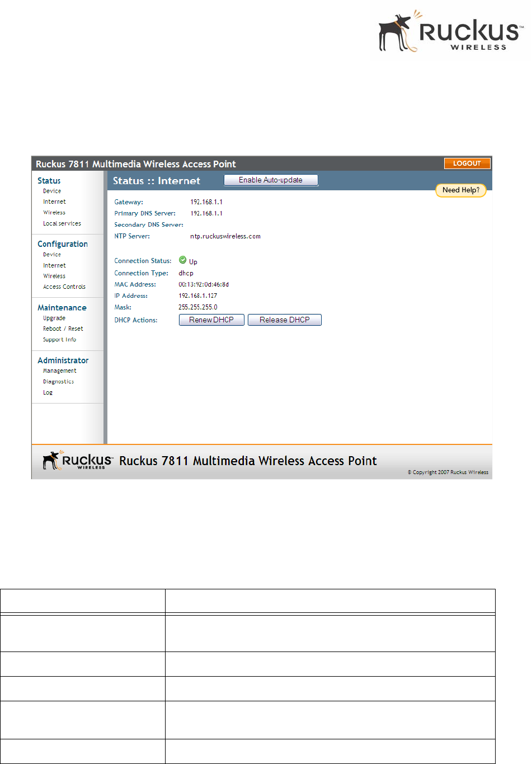Click the LOGOUT button
532x764 pixels.
(467, 163)
